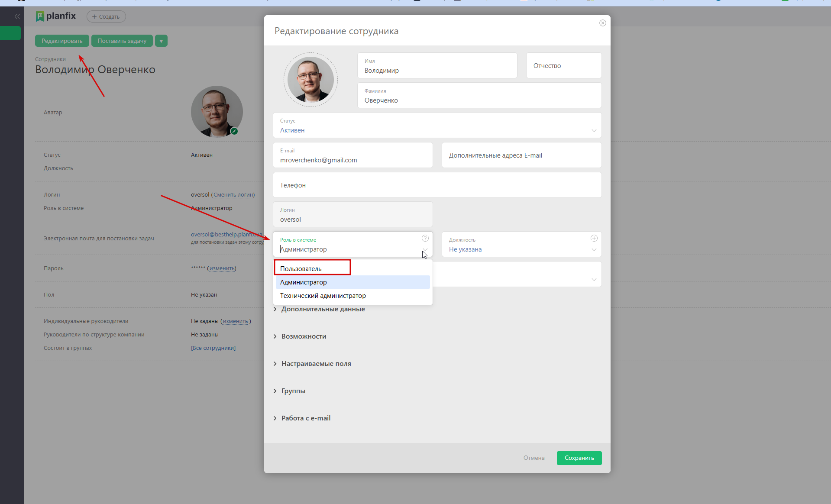This screenshot has height=504, width=831.
Task: Open the arrow menu beside Поставить задачу
Action: pyautogui.click(x=161, y=41)
